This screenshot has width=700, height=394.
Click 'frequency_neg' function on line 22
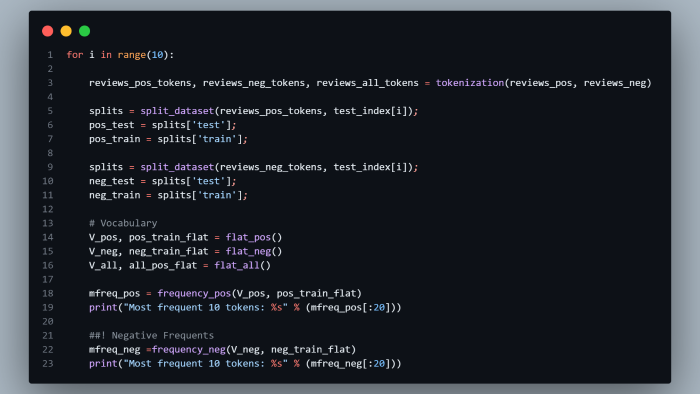point(188,349)
